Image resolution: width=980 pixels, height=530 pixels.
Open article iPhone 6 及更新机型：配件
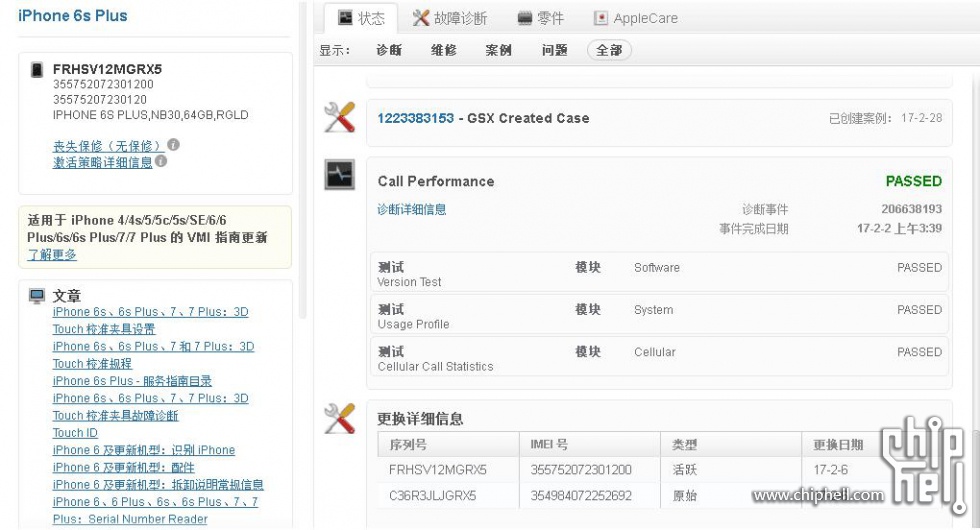click(124, 468)
